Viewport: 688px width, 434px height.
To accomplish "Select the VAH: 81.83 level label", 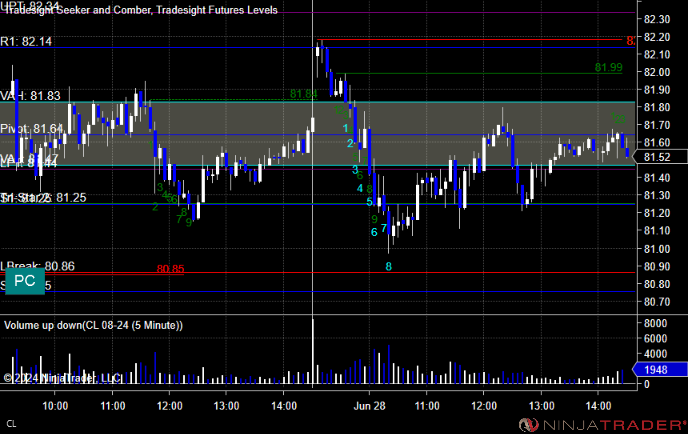I will tap(30, 96).
